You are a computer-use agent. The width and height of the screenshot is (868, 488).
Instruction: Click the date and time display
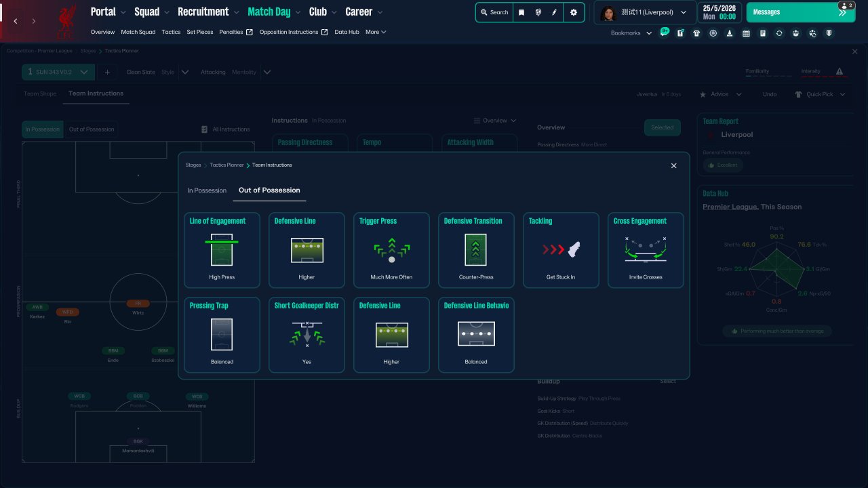coord(719,12)
